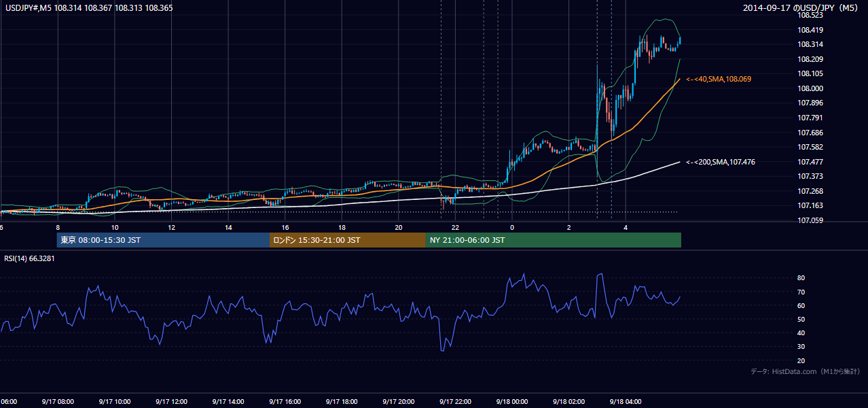This screenshot has width=868, height=408.
Task: Click price axis value 107.791
Action: tap(810, 118)
